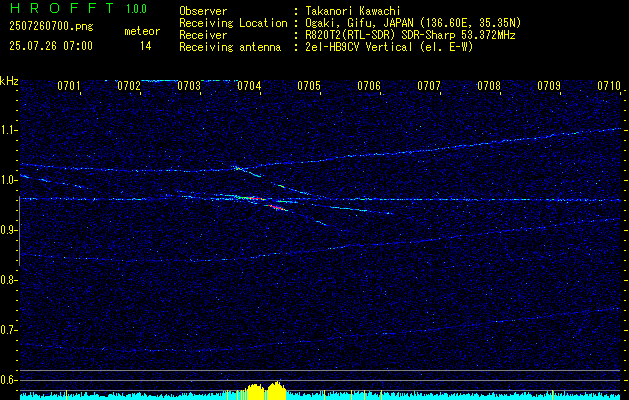The height and width of the screenshot is (400, 629).
Task: Click the meteor count label
Action: click(142, 31)
